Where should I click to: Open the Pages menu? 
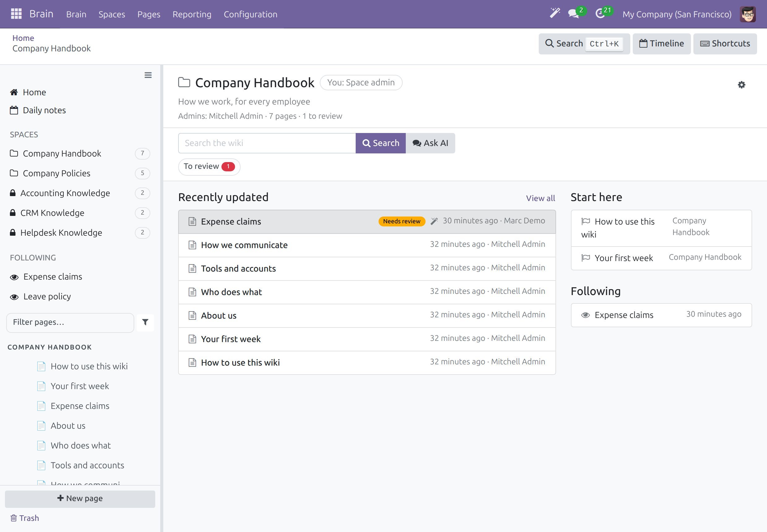149,14
